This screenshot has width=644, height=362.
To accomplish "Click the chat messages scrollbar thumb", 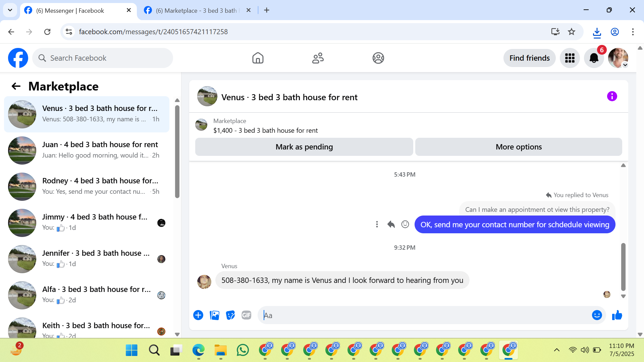I will coord(623,266).
